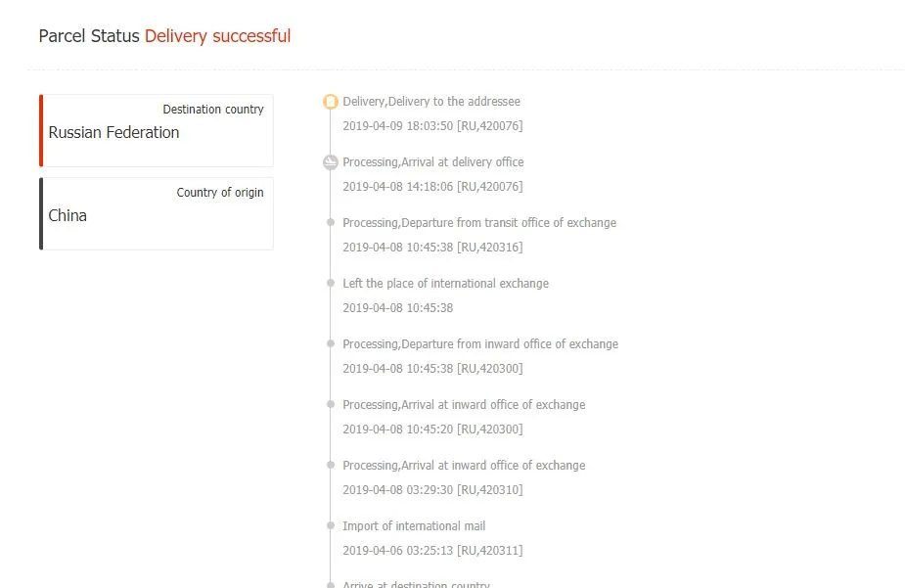Select the timeline dot for Left the place of international exchange
Viewport: 905px width, 588px height.
[x=330, y=283]
